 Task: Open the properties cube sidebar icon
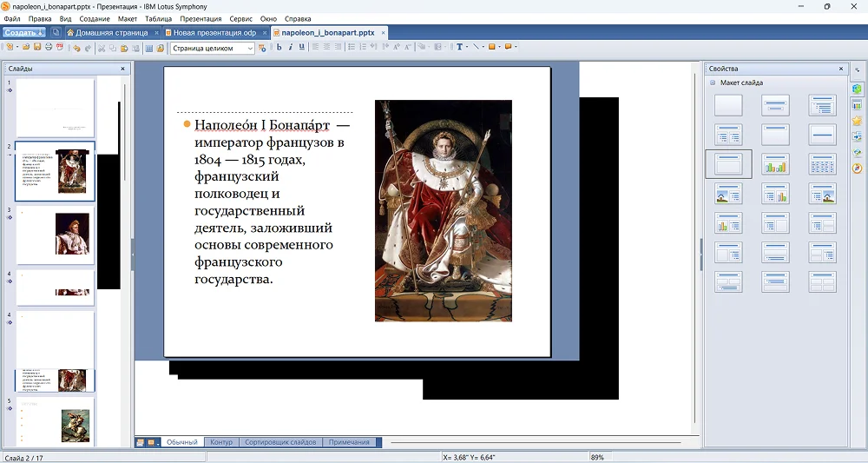click(x=857, y=89)
